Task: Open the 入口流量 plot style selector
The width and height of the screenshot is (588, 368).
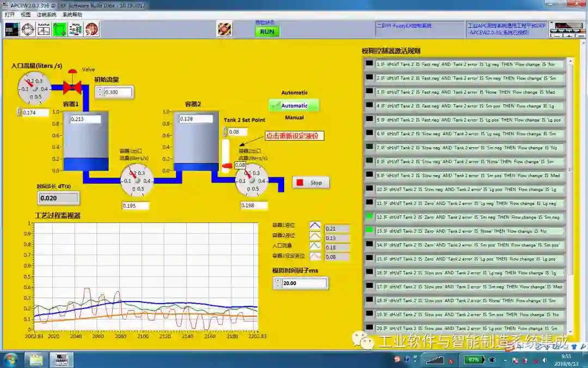Action: click(x=315, y=246)
